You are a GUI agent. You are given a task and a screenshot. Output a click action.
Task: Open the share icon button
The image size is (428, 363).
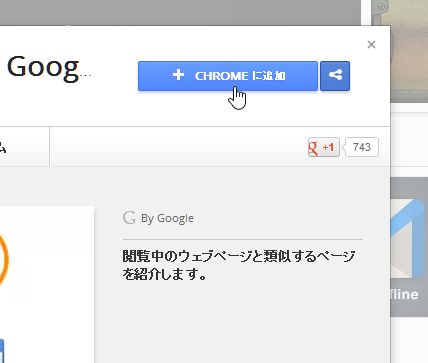(335, 76)
